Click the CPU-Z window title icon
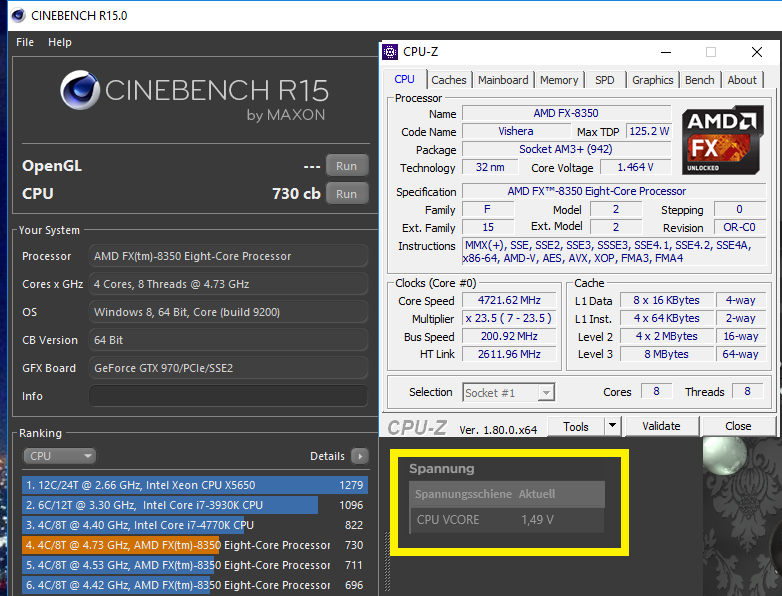This screenshot has width=782, height=596. [x=390, y=52]
